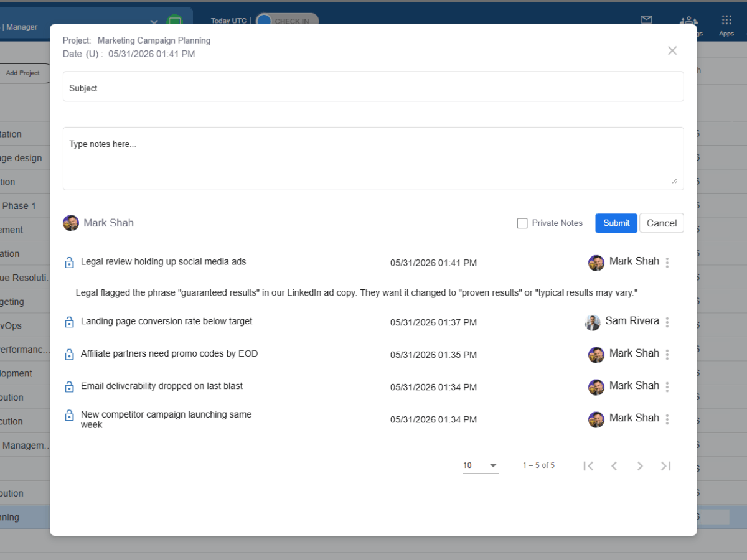Open more options for Sam Rivera's note
The image size is (747, 560).
click(x=667, y=322)
